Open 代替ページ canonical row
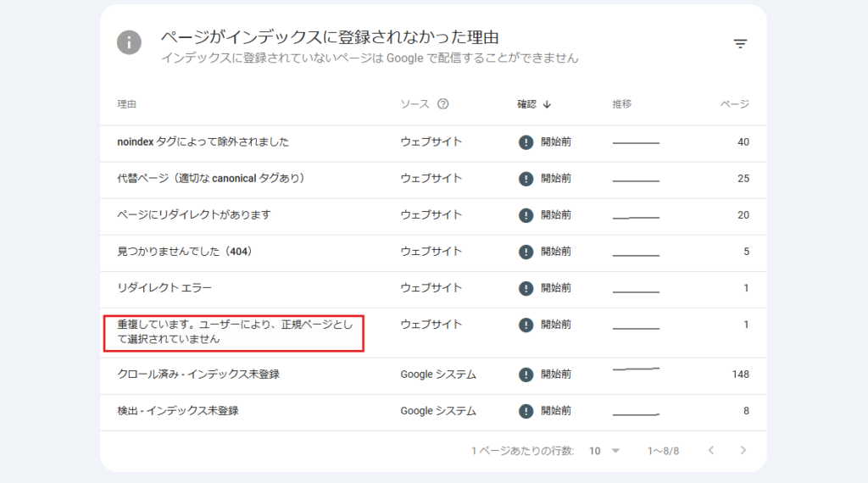868x483 pixels. (x=433, y=180)
